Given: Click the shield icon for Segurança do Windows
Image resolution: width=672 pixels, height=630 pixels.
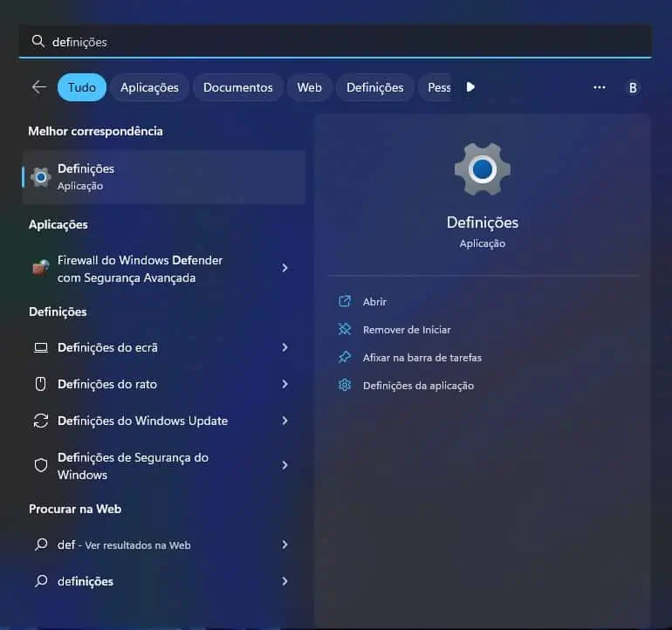Looking at the screenshot, I should click(x=41, y=465).
